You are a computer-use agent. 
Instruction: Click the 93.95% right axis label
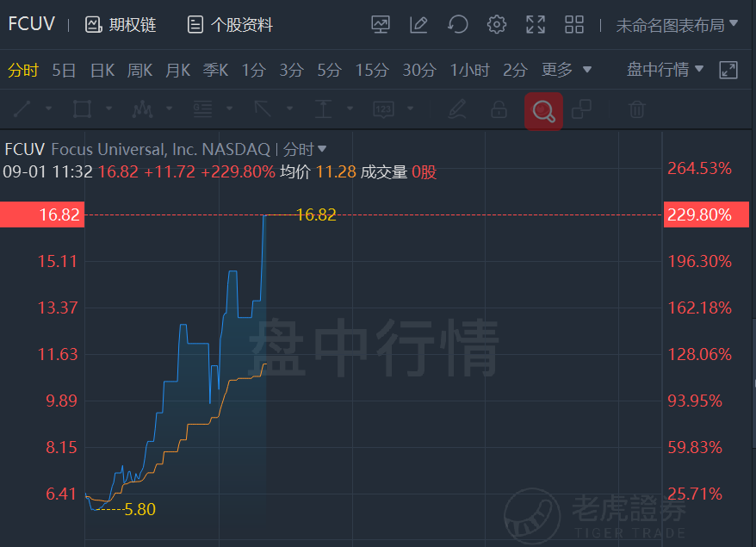pos(695,401)
